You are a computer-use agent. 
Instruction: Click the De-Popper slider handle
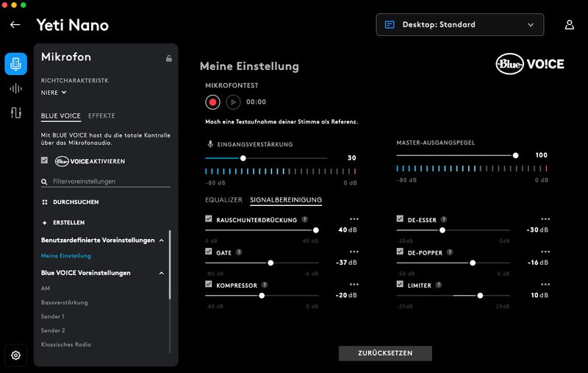coord(473,263)
